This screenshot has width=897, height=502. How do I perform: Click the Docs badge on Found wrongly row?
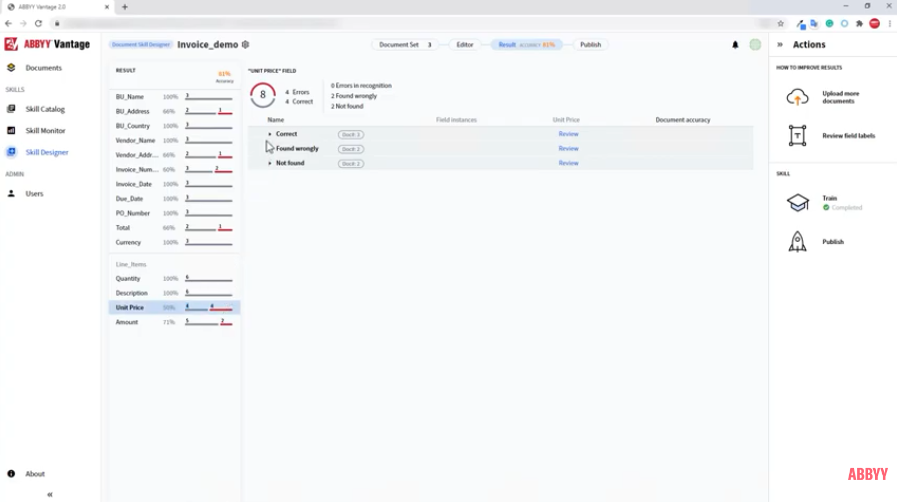[351, 149]
